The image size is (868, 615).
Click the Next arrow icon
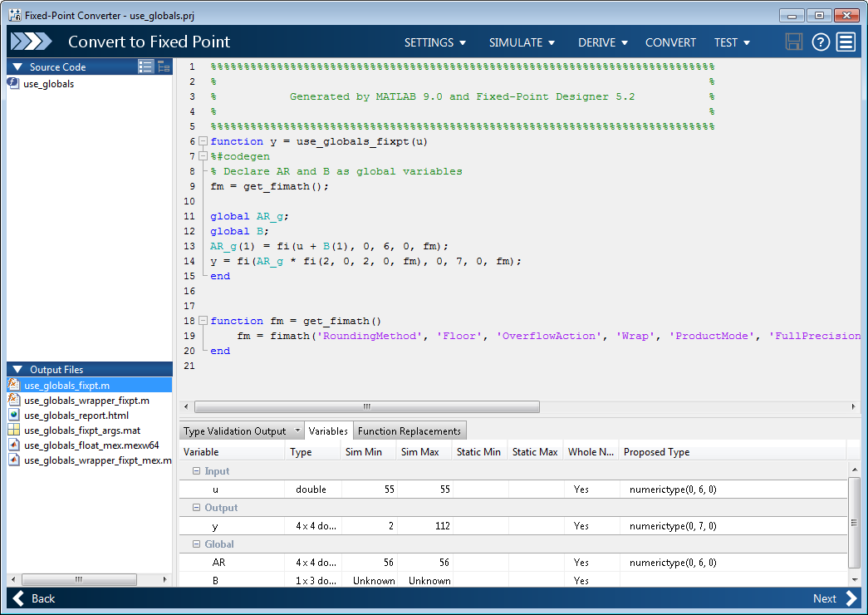coord(851,598)
